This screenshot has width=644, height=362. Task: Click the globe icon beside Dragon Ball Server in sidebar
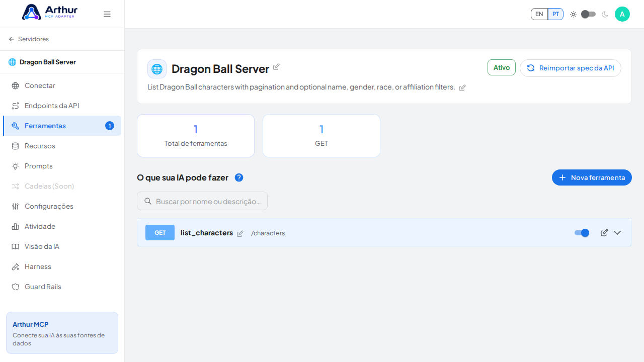click(x=12, y=62)
